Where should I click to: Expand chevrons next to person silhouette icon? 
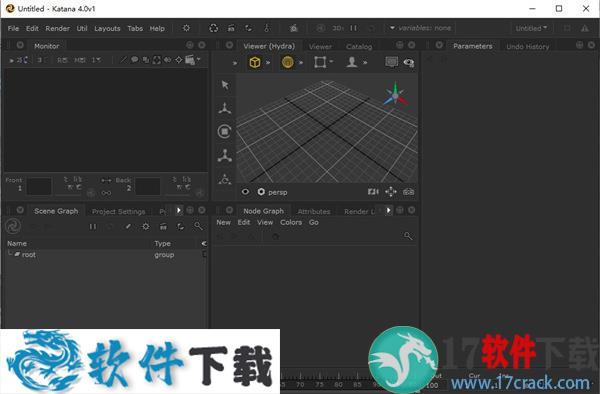click(365, 62)
